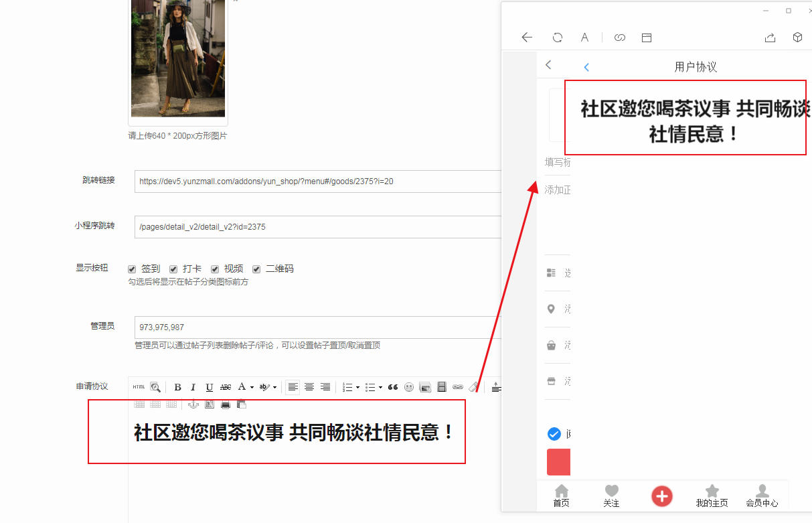Open the font color dropdown arrow
The height and width of the screenshot is (523, 812).
point(252,387)
